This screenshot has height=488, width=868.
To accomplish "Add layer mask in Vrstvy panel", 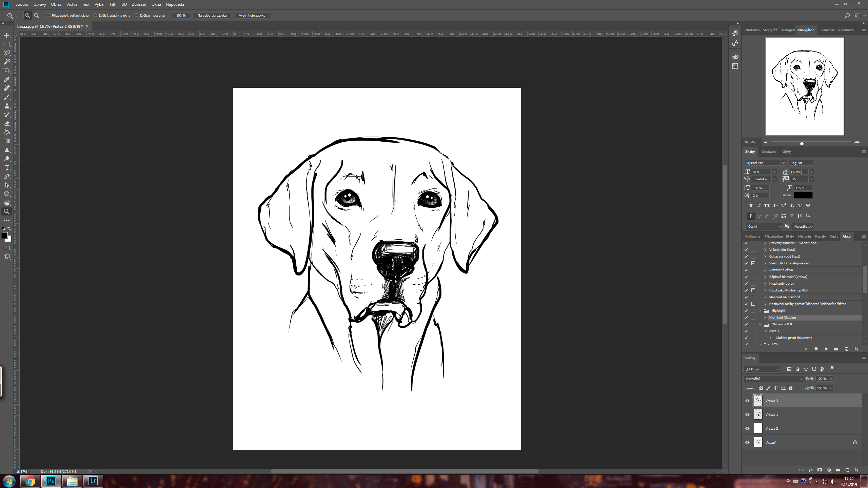I will coord(820,470).
